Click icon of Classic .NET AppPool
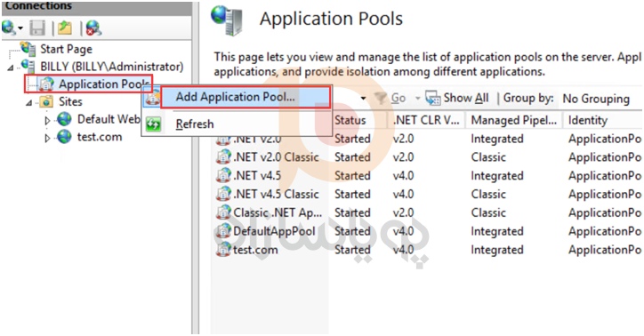644x336 pixels. click(x=223, y=212)
